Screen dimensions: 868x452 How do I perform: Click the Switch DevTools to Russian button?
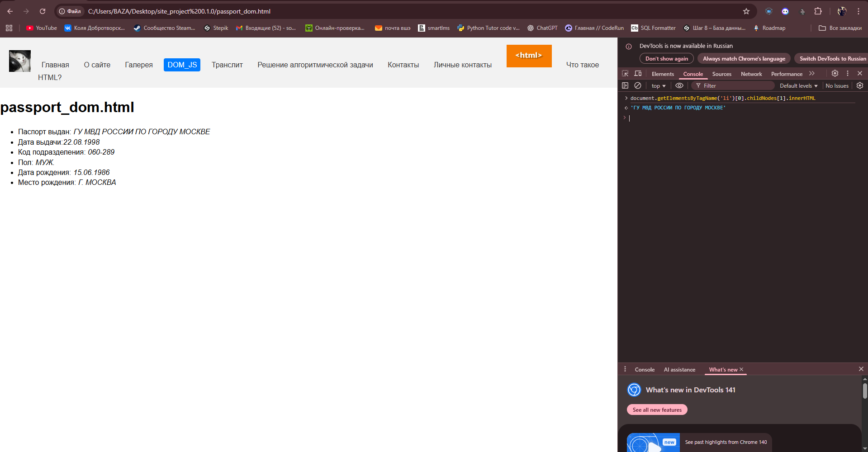pos(832,59)
